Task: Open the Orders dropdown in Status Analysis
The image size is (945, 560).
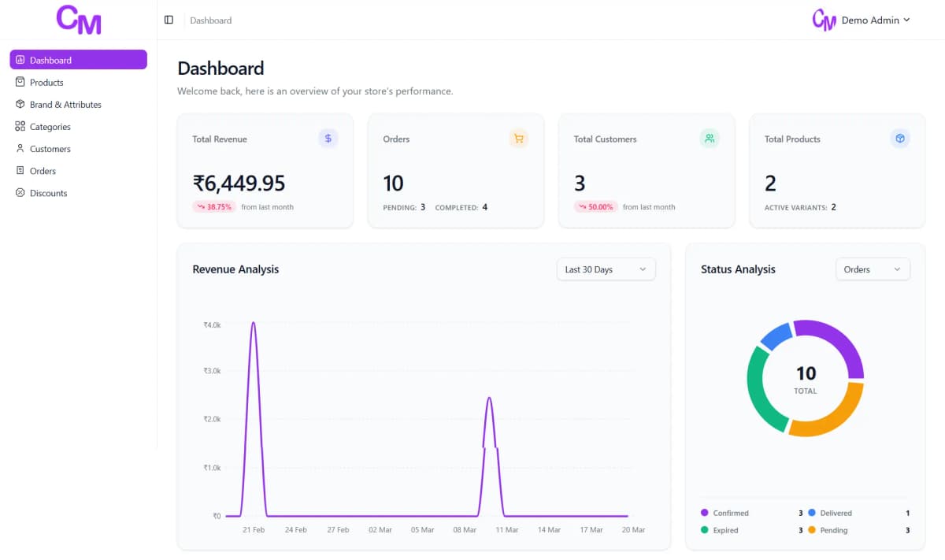Action: (x=873, y=269)
